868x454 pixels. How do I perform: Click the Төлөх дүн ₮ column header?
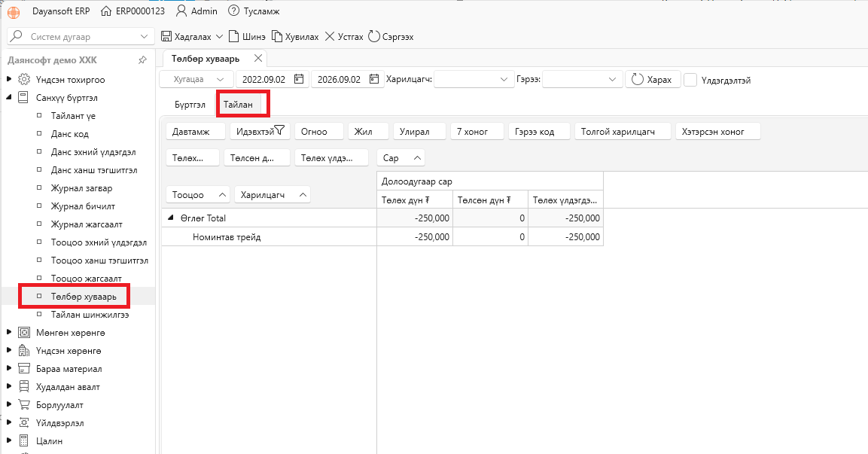[415, 200]
